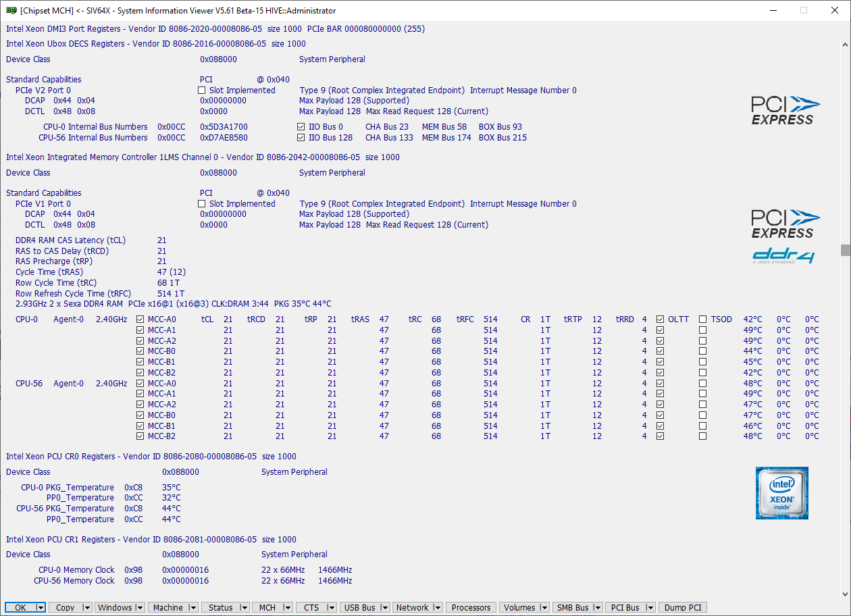Viewport: 851px width, 616px height.
Task: Expand the Network button dropdown arrow
Action: coord(436,608)
